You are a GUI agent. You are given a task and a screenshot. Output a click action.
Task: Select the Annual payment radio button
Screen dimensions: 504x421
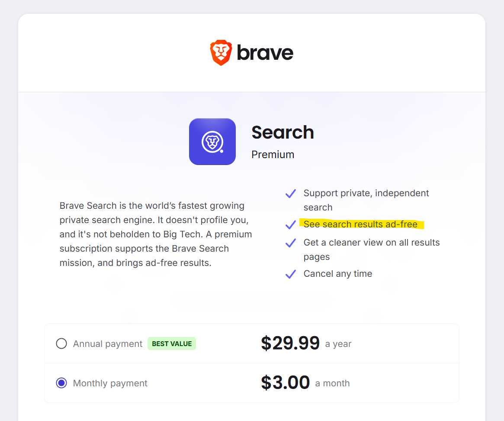61,343
